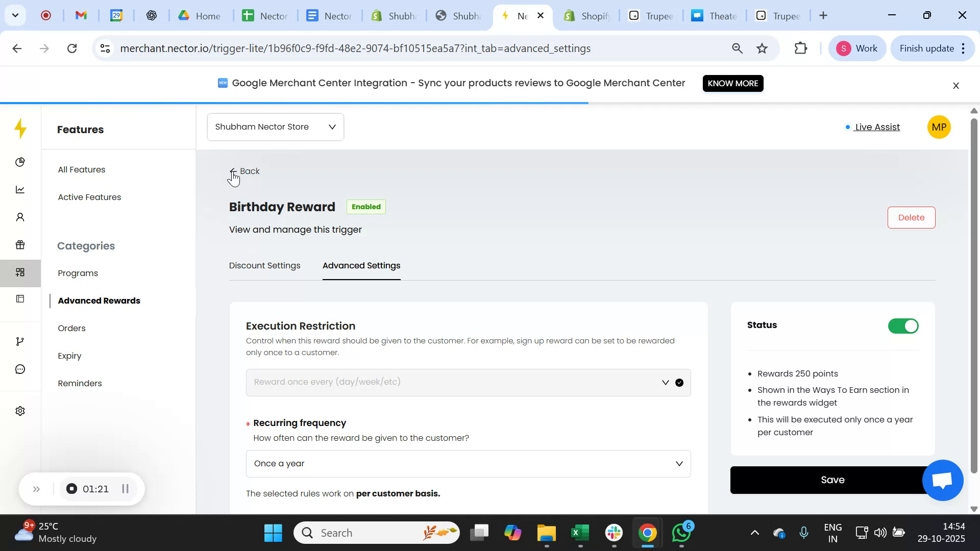Select the programs grid icon in sidebar
Viewport: 980px width, 551px height.
tap(20, 272)
